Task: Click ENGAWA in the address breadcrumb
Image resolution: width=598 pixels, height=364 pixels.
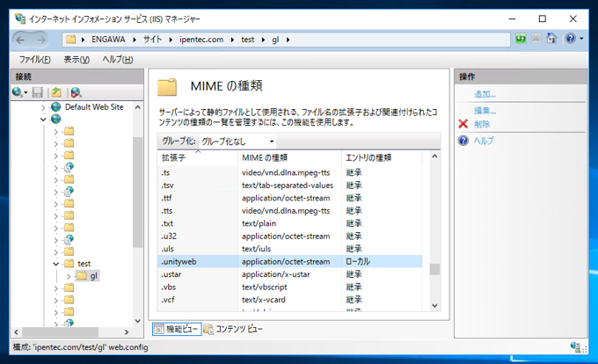Action: (108, 40)
